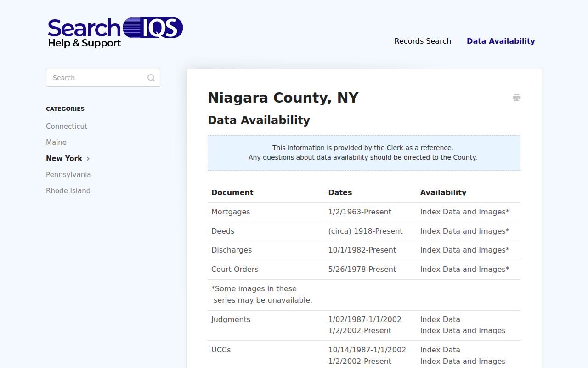The image size is (588, 368).
Task: Click the print icon beside the Niagara County title
Action: coord(517,97)
